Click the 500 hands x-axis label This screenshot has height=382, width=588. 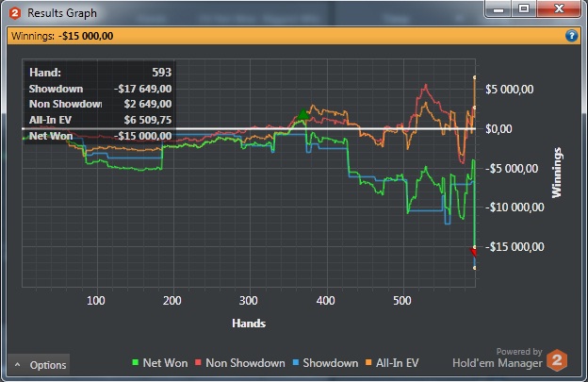[x=402, y=301]
